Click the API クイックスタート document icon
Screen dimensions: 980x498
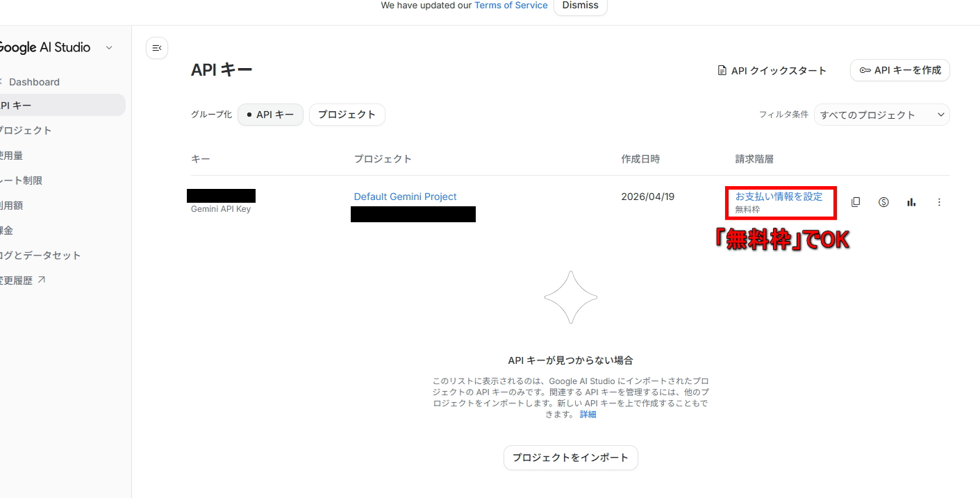click(722, 70)
